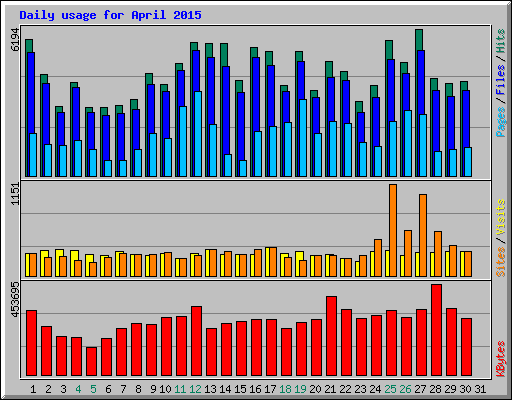Image resolution: width=512 pixels, height=400 pixels.
Task: Click the orange visits bar for day 17
Action: (x=273, y=262)
